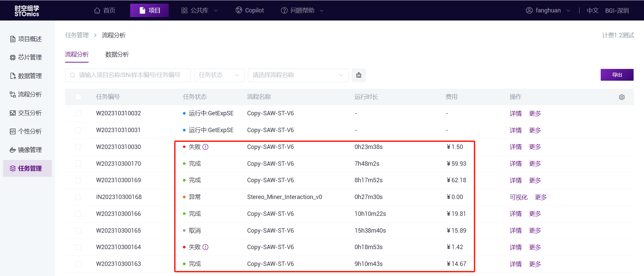644x276 pixels.
Task: Open 详情 for task W202310310031
Action: click(x=515, y=130)
